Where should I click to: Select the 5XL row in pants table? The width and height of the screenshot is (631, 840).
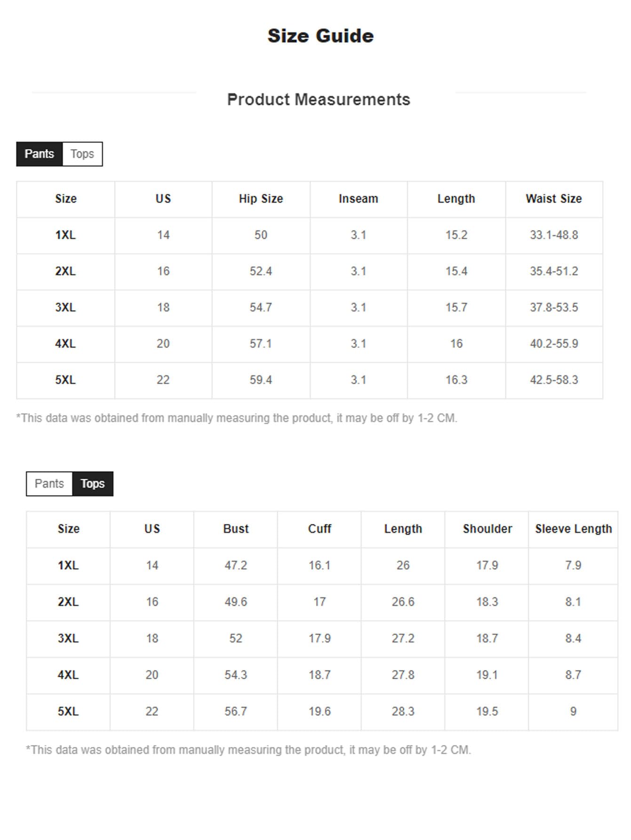pyautogui.click(x=310, y=380)
